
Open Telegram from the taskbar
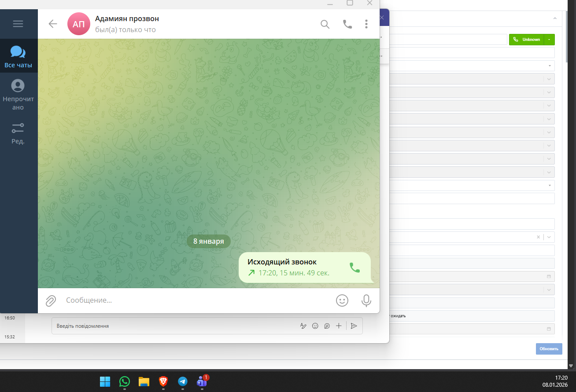pyautogui.click(x=183, y=381)
